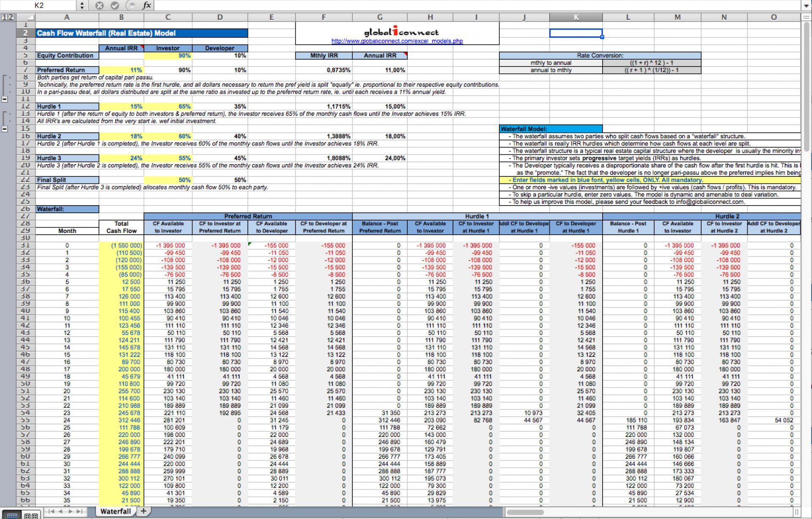
Task: Click the 0,8735% monthly IRR cell
Action: pyautogui.click(x=324, y=70)
